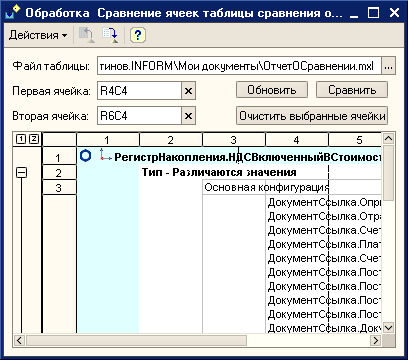Collapse the row group with minus box

[22, 172]
